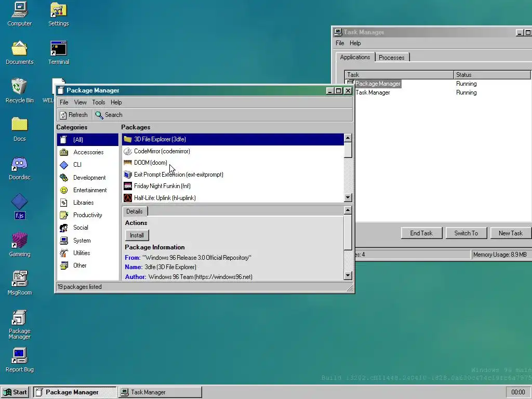The width and height of the screenshot is (532, 399).
Task: Click the Status column header in Task Manager
Action: 492,75
